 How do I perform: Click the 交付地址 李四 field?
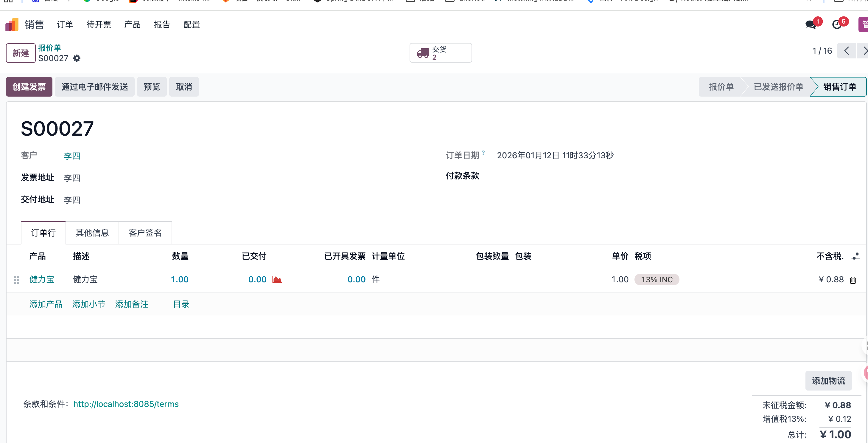click(72, 200)
